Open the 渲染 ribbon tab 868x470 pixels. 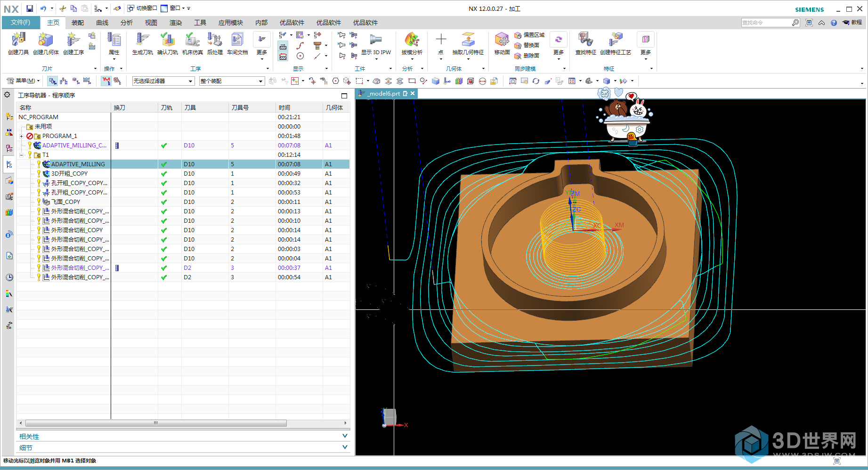(x=176, y=23)
